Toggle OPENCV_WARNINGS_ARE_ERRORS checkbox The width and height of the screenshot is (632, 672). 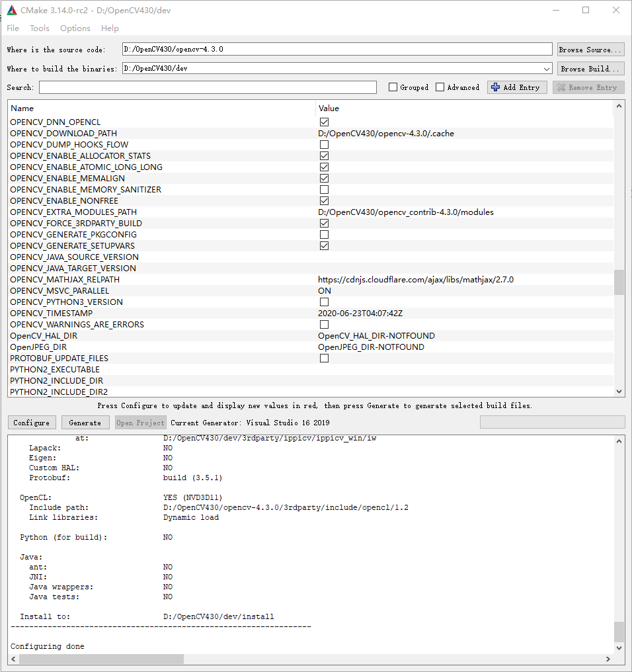pos(325,325)
